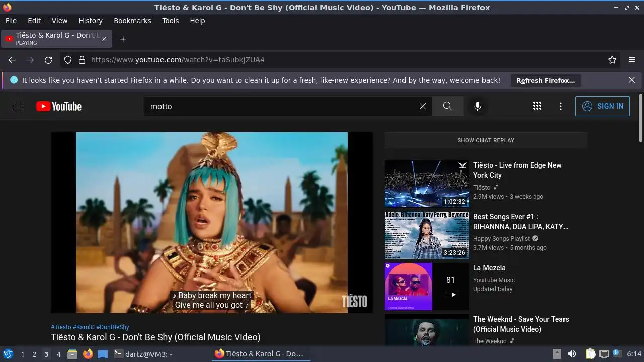This screenshot has width=644, height=362.
Task: Click the #KarolG hashtag
Action: [x=84, y=327]
